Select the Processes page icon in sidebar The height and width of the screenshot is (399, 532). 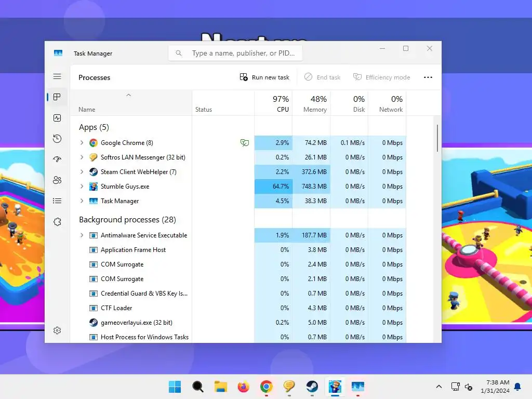[57, 97]
